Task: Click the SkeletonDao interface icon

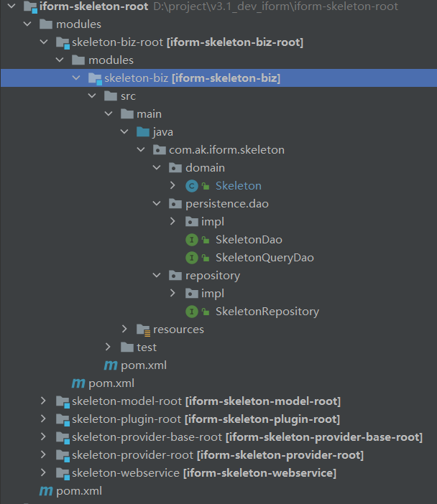Action: (191, 240)
